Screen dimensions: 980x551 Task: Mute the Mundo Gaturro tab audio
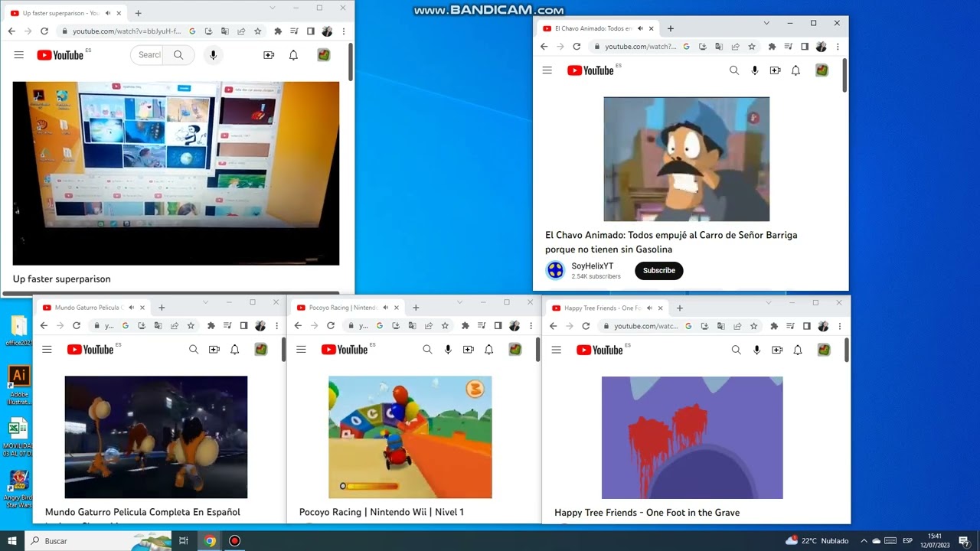131,308
